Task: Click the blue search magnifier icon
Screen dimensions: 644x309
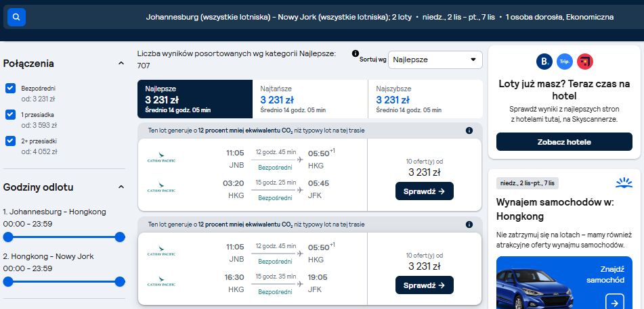Action: pyautogui.click(x=16, y=17)
